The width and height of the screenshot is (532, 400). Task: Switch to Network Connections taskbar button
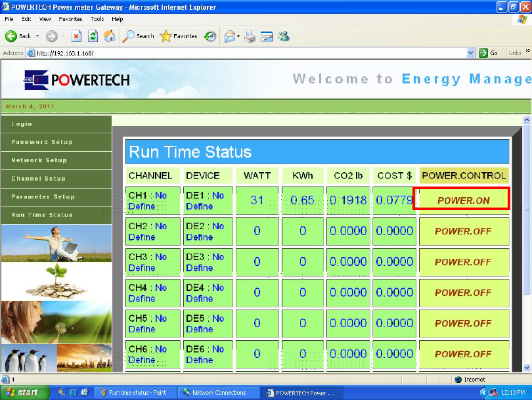tap(219, 393)
